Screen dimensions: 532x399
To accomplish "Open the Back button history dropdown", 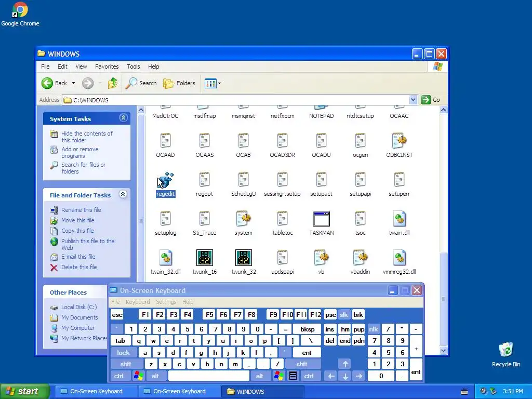I will 73,83.
